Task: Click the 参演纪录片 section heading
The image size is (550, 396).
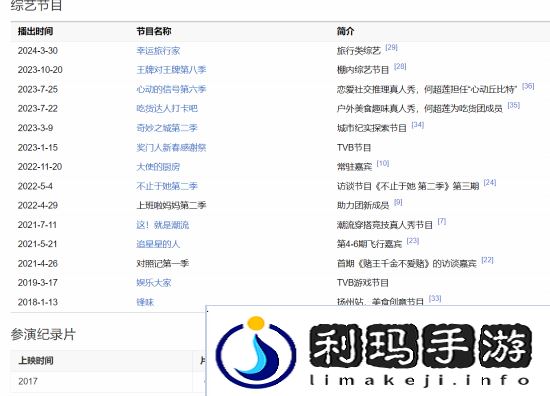Action: coord(43,334)
